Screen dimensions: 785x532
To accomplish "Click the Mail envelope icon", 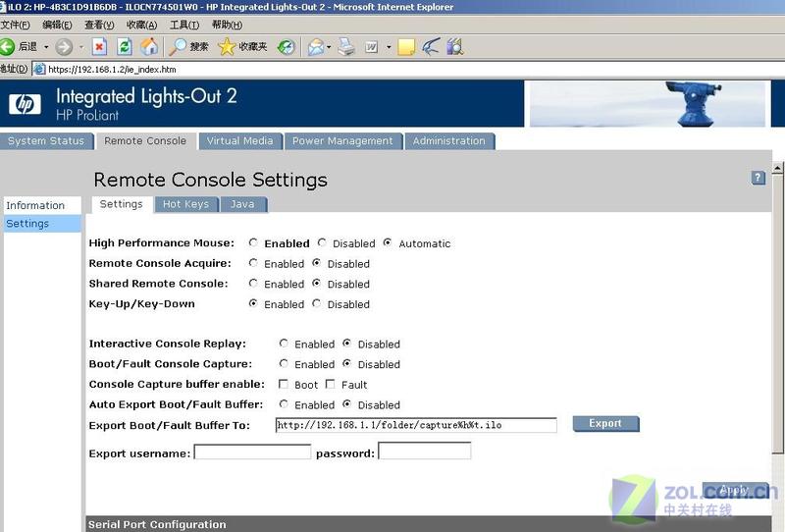I will [315, 47].
